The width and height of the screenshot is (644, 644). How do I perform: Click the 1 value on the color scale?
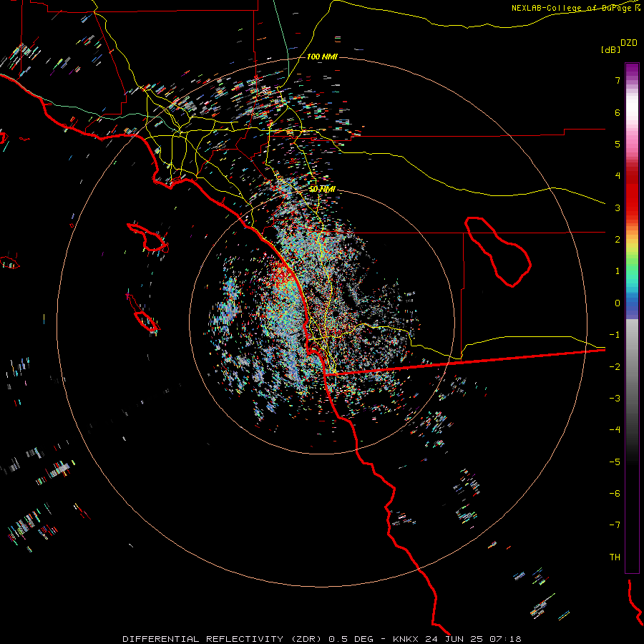click(x=618, y=271)
